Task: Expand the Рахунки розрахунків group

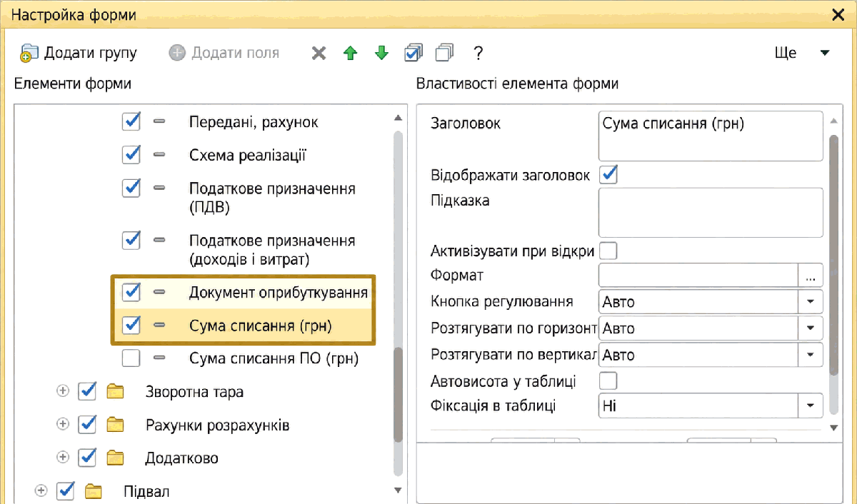Action: (x=62, y=425)
